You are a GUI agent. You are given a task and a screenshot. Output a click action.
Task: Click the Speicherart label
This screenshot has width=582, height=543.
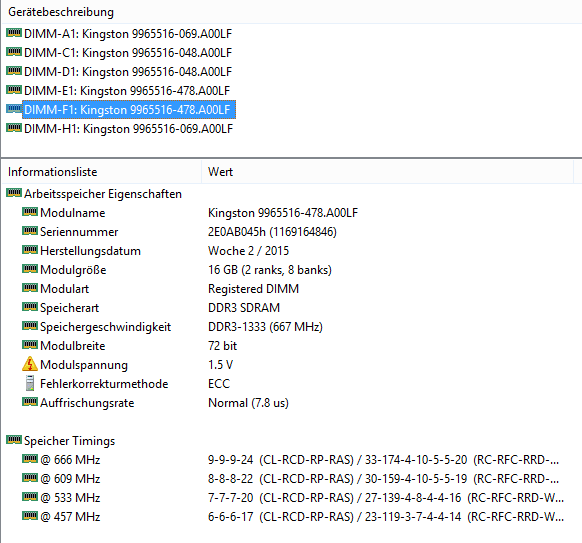click(x=69, y=308)
